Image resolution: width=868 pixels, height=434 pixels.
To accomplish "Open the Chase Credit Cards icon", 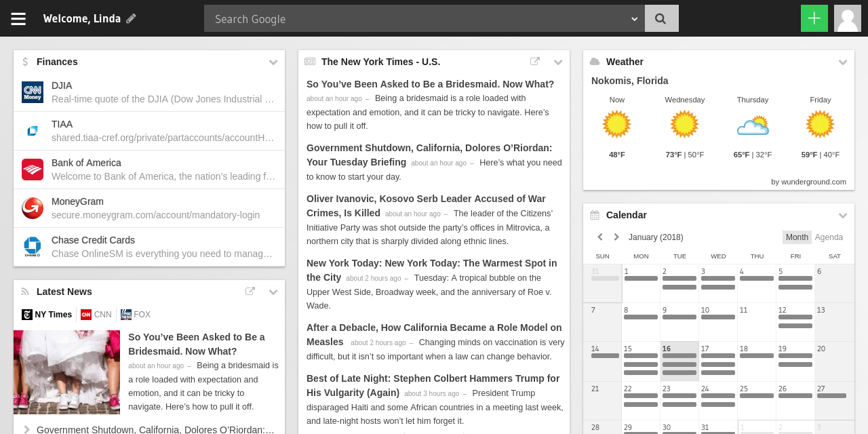I will point(33,247).
